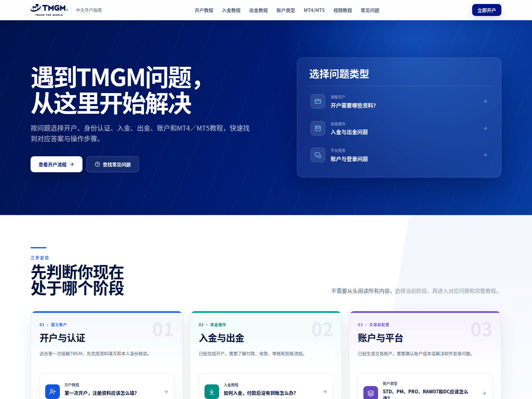Click the 立即开户 button

point(486,10)
